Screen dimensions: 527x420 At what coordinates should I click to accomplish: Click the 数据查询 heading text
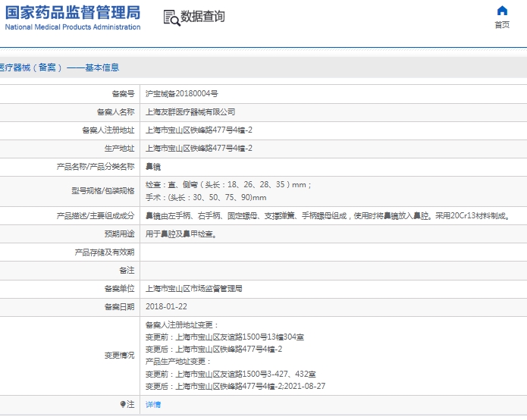202,17
